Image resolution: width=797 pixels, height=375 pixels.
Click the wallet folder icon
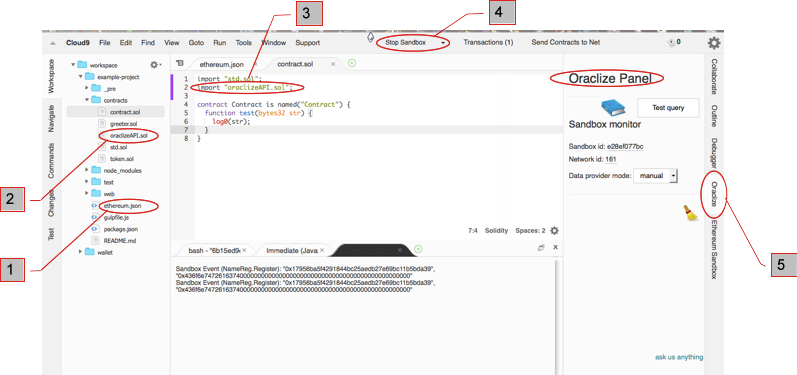pyautogui.click(x=89, y=252)
